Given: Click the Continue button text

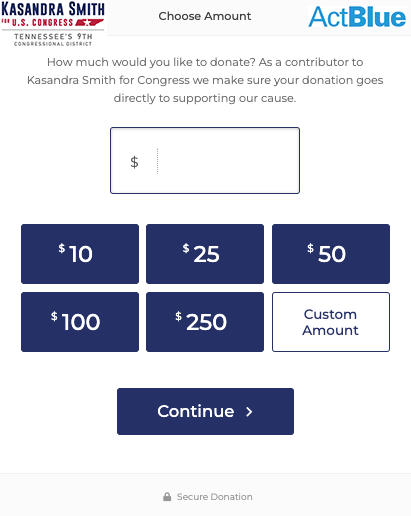Looking at the screenshot, I should tap(196, 411).
